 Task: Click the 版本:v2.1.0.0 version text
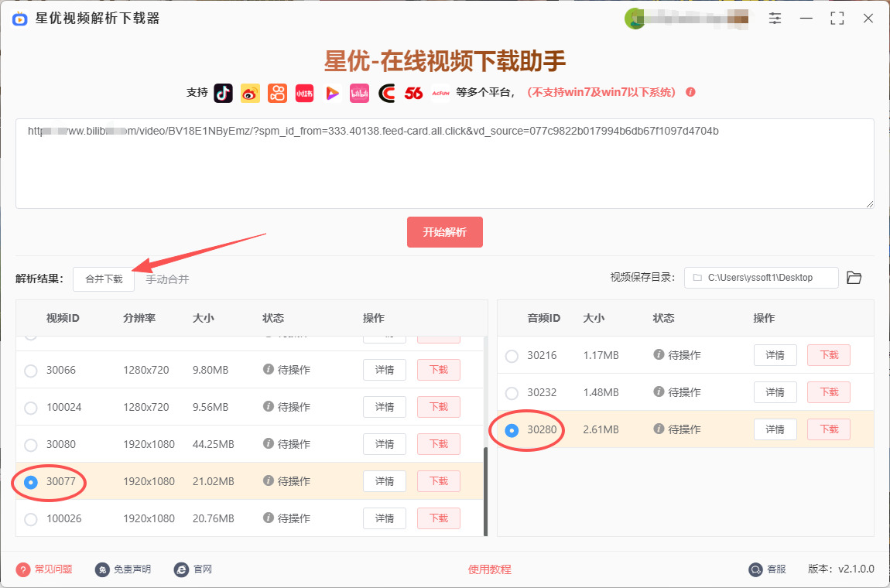[841, 569]
